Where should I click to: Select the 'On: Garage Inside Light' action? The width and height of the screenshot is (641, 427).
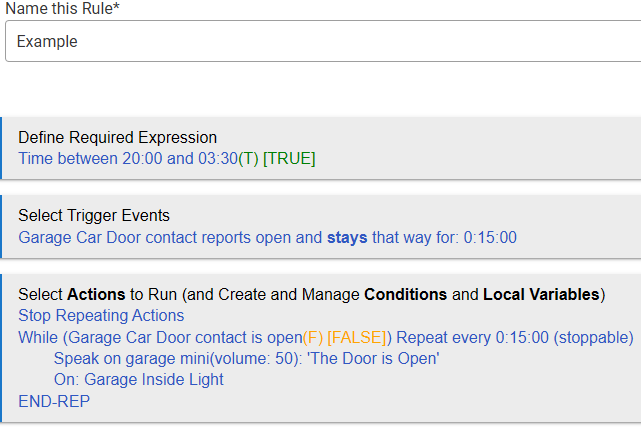(139, 379)
